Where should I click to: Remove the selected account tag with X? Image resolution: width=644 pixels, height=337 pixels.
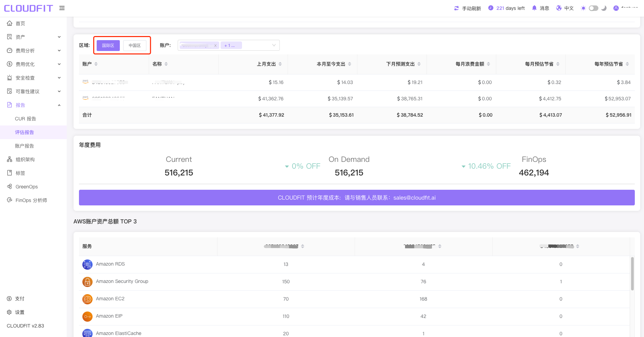point(215,46)
